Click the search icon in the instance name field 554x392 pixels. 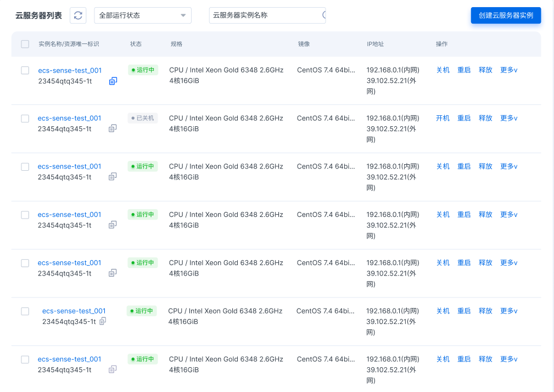tap(324, 15)
